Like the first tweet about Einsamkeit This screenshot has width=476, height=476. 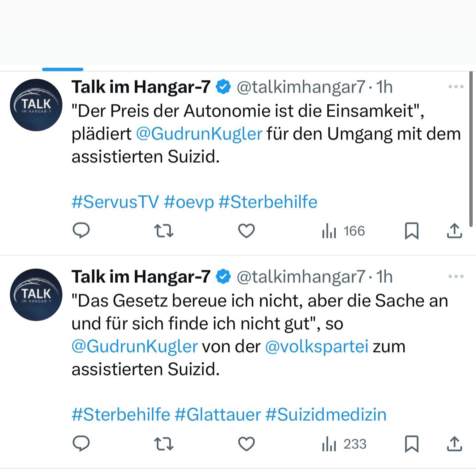246,231
